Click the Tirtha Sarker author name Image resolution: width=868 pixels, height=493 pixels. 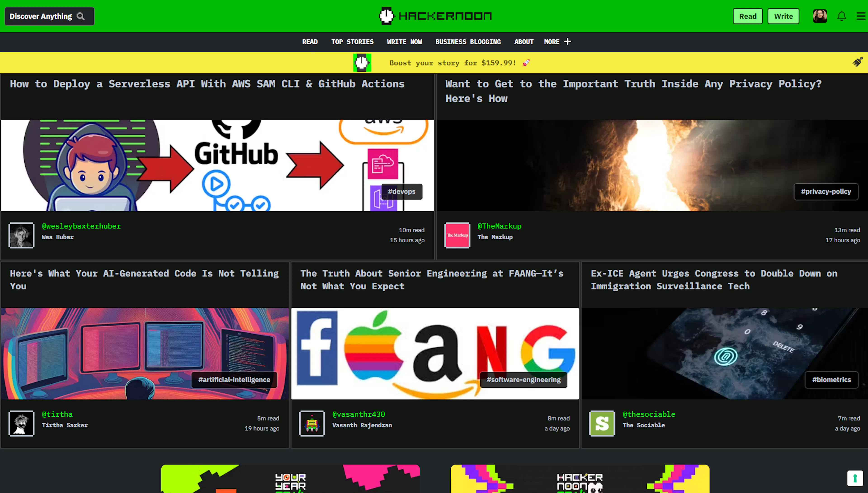click(x=65, y=425)
